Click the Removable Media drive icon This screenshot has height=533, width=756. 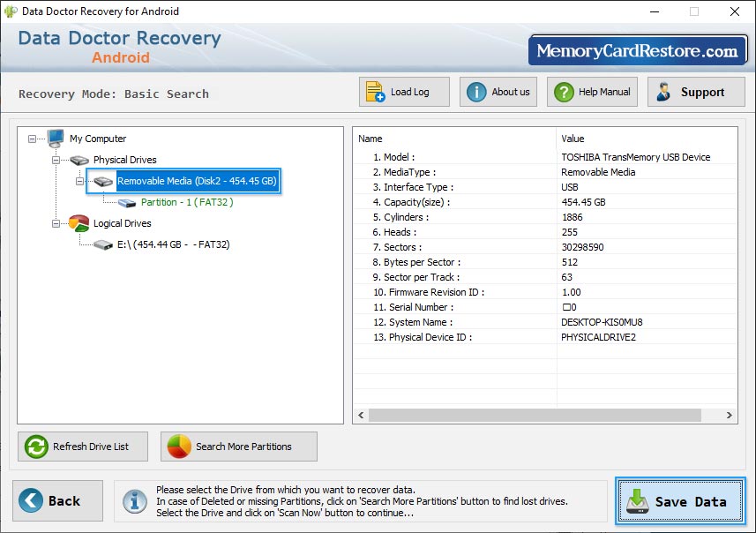(103, 182)
